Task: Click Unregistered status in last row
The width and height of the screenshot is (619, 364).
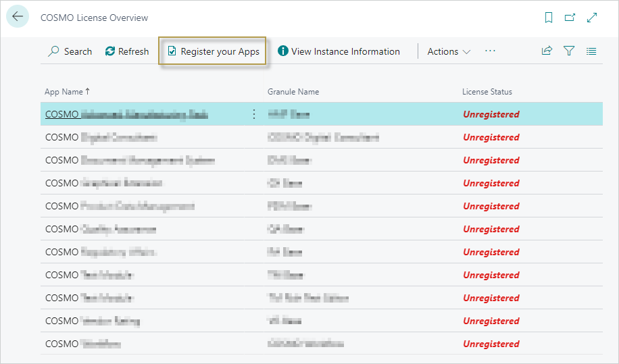Action: (491, 344)
